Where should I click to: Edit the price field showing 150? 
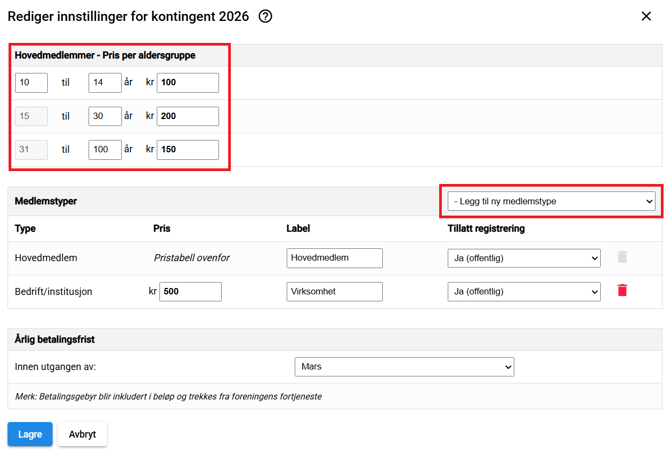(187, 150)
